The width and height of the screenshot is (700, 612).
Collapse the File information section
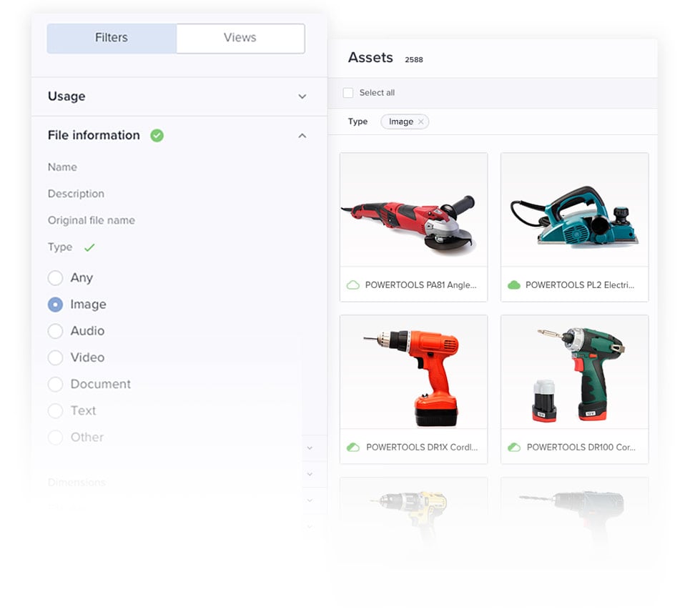point(302,135)
